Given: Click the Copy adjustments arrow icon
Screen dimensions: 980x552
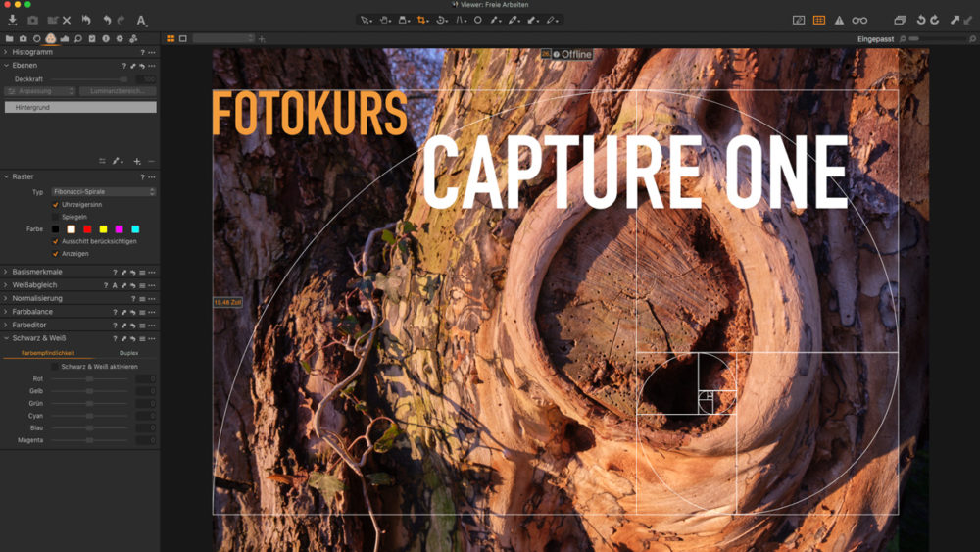Looking at the screenshot, I should [x=955, y=20].
